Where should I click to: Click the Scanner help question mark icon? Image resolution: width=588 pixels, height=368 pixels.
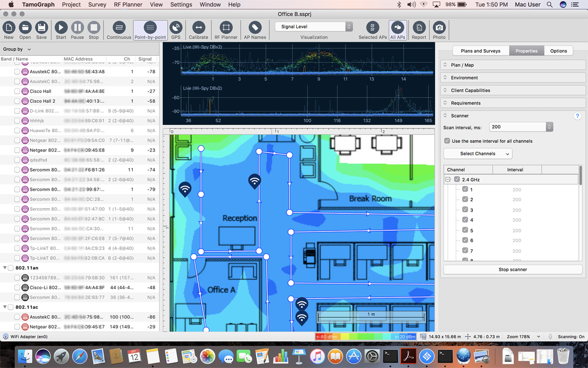577,116
